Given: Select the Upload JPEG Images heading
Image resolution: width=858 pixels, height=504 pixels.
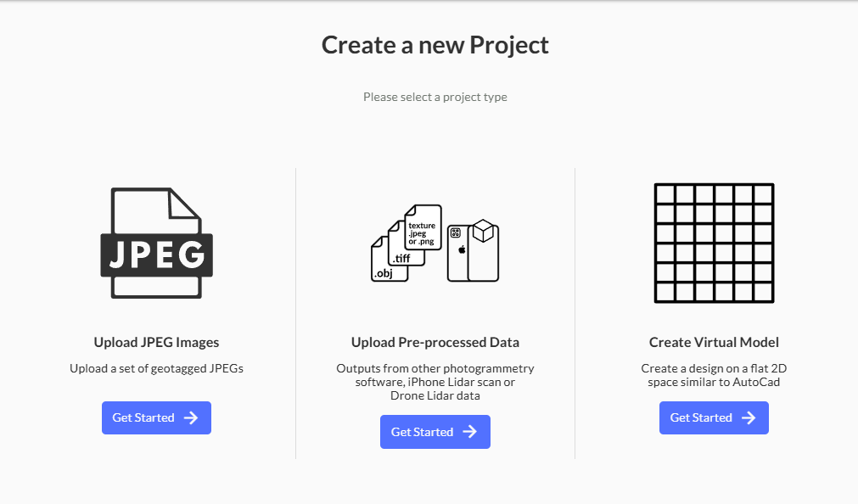Looking at the screenshot, I should coord(156,343).
